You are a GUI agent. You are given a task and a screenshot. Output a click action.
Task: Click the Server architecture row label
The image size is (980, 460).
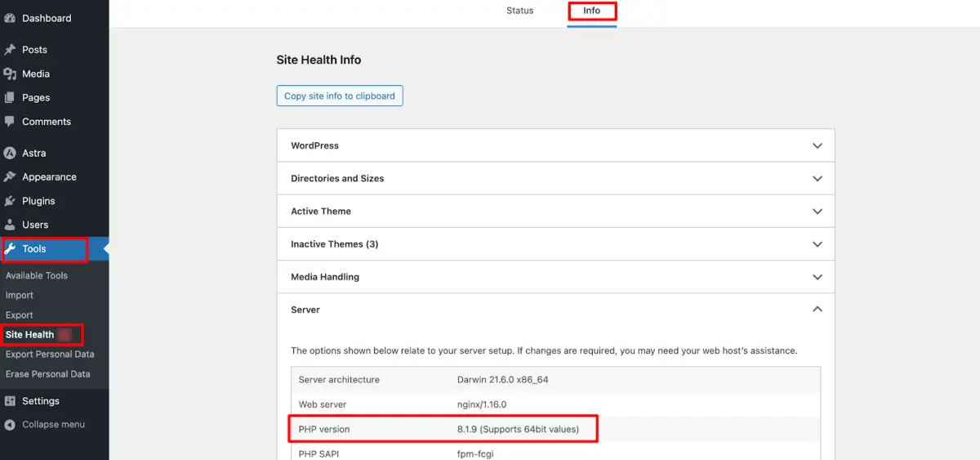tap(339, 379)
